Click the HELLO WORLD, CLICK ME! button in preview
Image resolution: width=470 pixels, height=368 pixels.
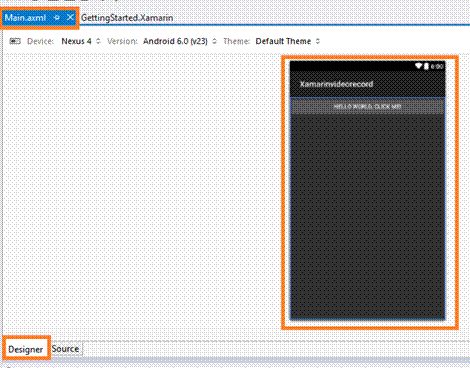tap(367, 106)
